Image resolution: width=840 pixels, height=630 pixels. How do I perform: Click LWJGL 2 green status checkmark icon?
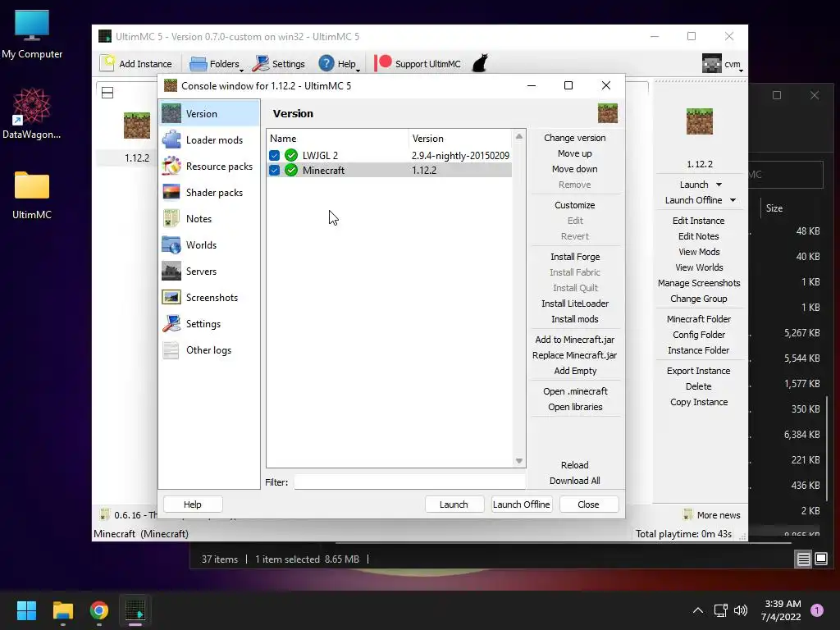pyautogui.click(x=291, y=155)
